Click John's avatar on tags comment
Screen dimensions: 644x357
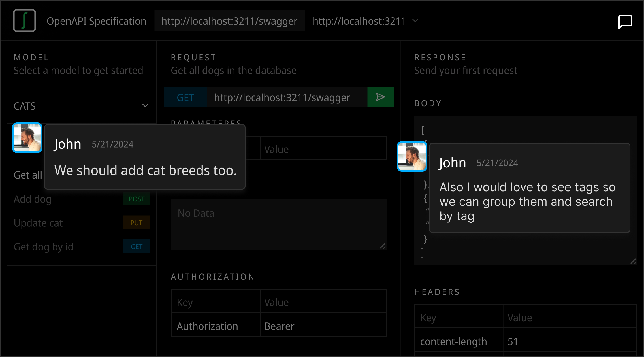point(412,156)
